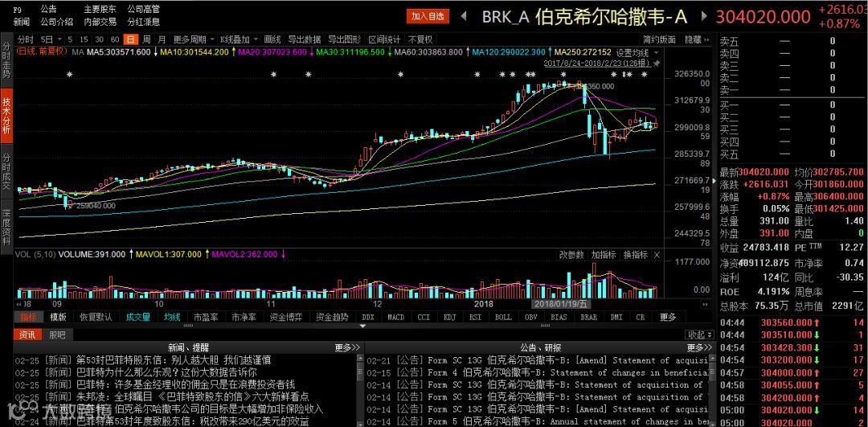Expand the 更多周期 dropdown
This screenshot has width=868, height=427.
[x=194, y=40]
